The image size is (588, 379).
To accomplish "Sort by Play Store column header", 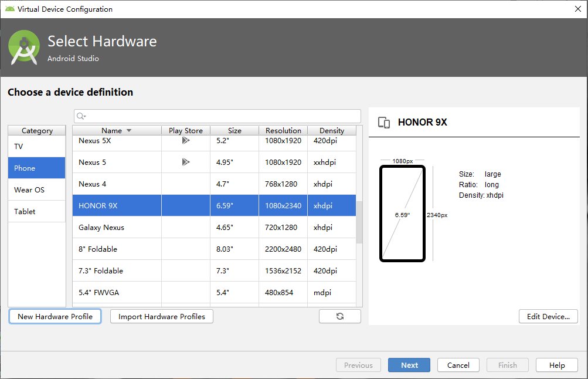I will (x=186, y=131).
